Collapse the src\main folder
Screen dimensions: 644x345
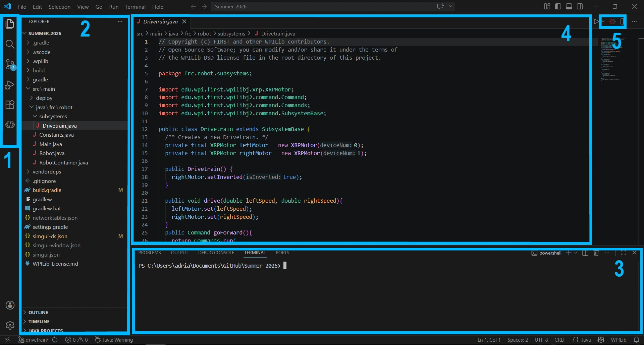(x=74, y=89)
